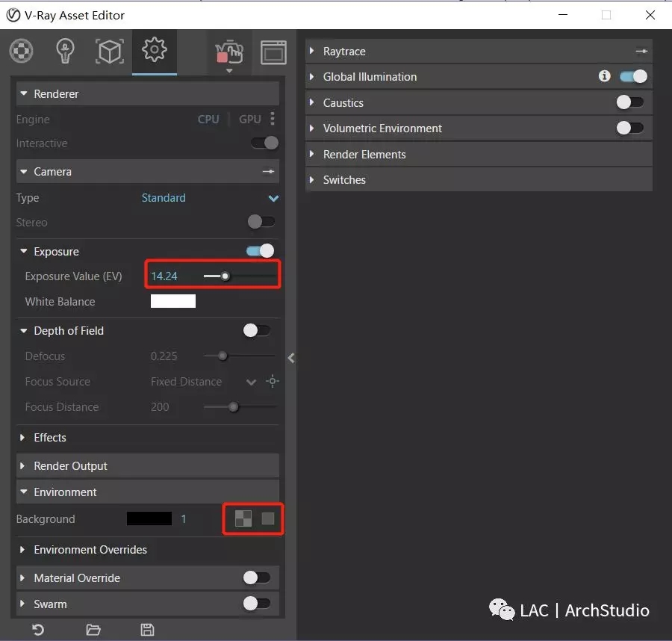Click the Focus Distance slider handle
This screenshot has height=641, width=672.
coord(233,406)
